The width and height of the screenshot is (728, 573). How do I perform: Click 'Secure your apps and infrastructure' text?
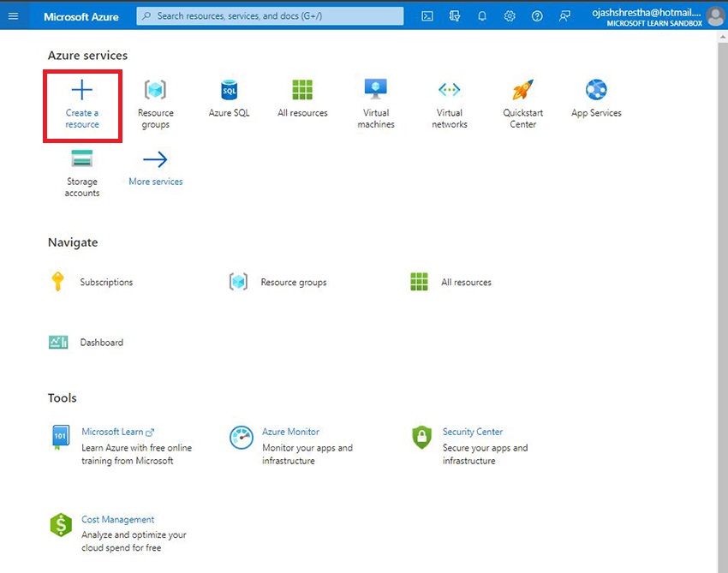pyautogui.click(x=485, y=454)
